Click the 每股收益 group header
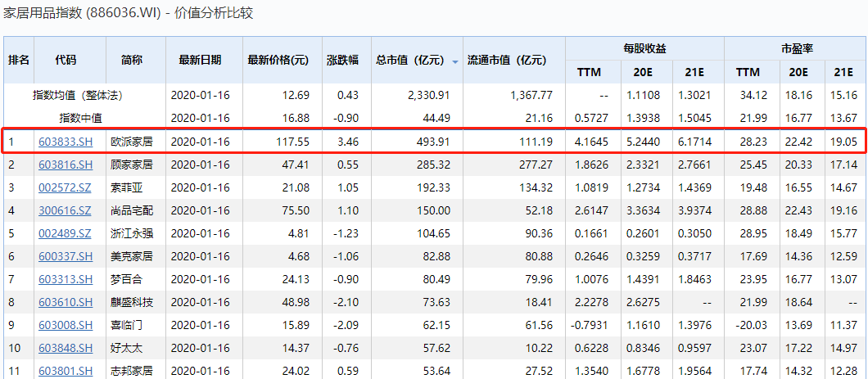Image resolution: width=868 pixels, height=379 pixels. [x=644, y=48]
